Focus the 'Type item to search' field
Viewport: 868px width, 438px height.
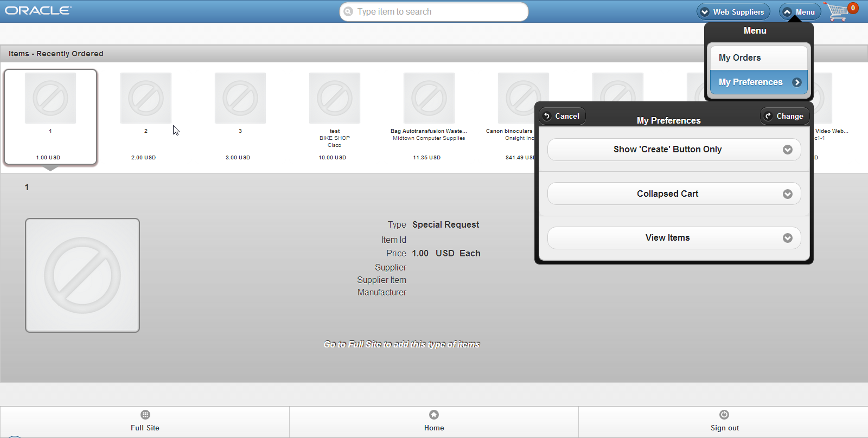(434, 12)
